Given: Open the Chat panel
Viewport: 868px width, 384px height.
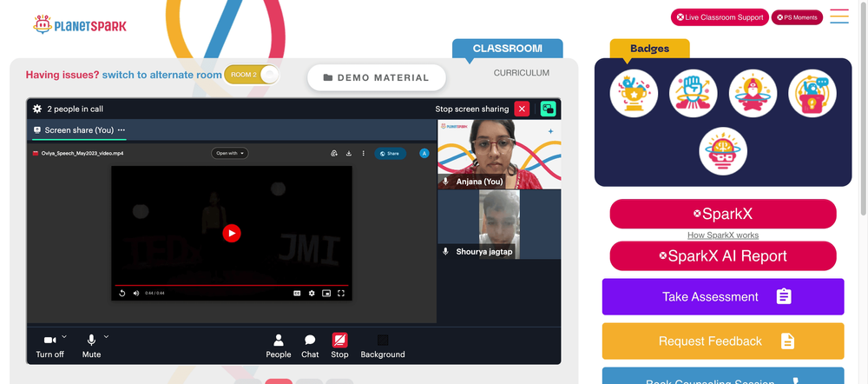Looking at the screenshot, I should (310, 347).
